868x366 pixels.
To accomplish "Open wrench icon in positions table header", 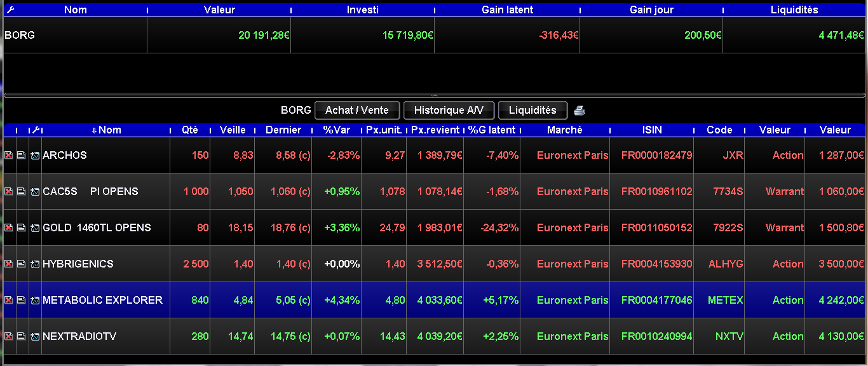I will (x=36, y=130).
